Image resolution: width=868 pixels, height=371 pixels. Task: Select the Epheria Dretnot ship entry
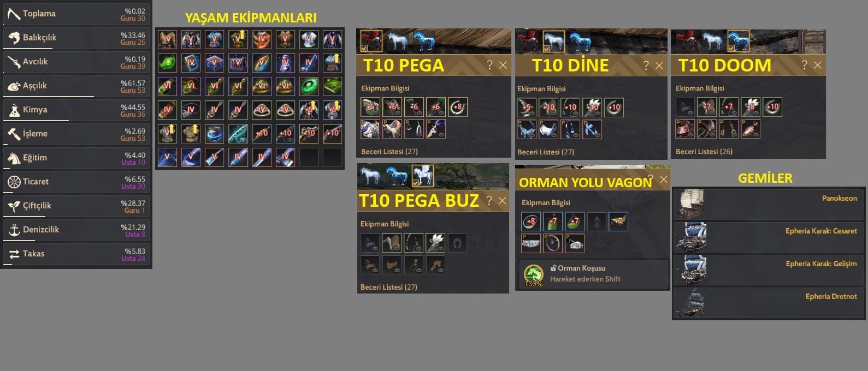point(769,303)
